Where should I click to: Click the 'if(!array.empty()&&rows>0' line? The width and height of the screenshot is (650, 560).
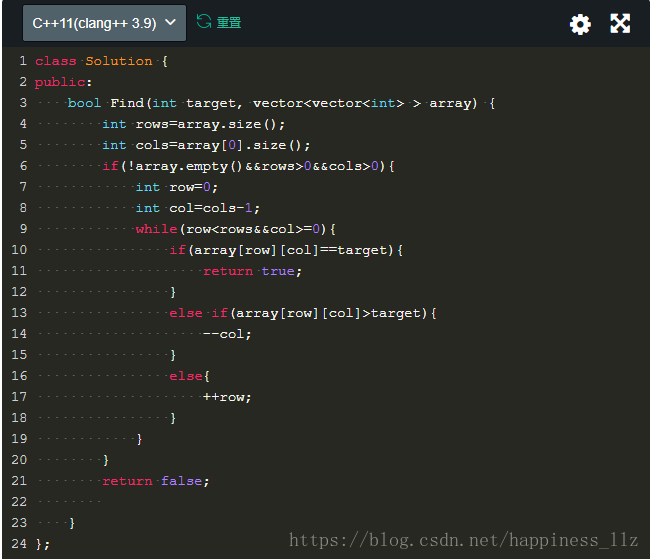pyautogui.click(x=248, y=166)
